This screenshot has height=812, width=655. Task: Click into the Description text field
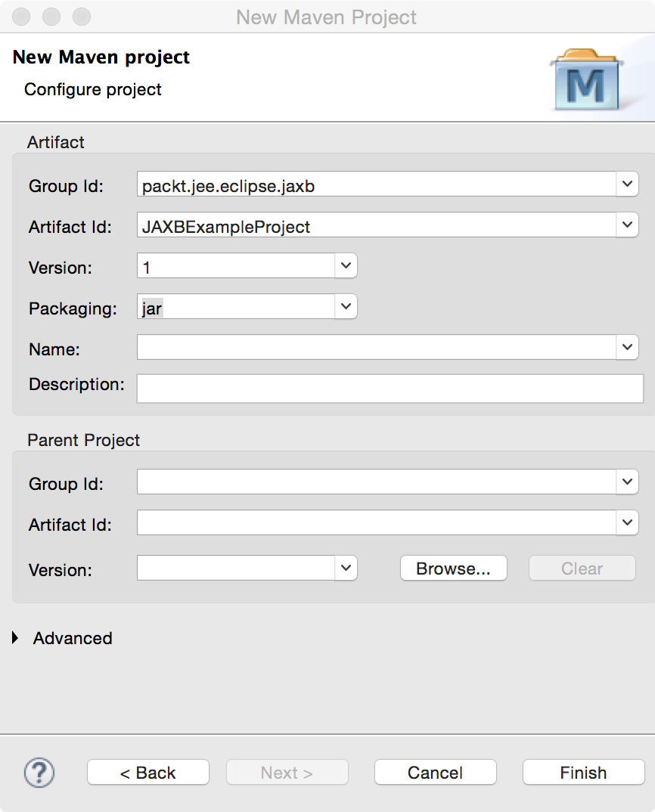pyautogui.click(x=390, y=388)
